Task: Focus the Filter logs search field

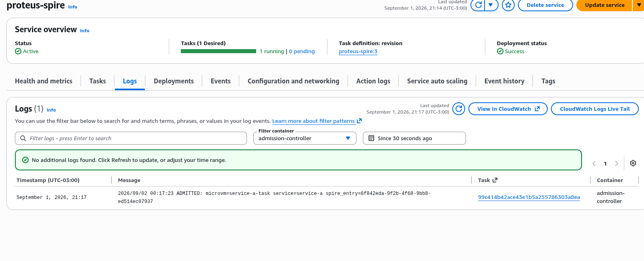Action: click(x=131, y=138)
